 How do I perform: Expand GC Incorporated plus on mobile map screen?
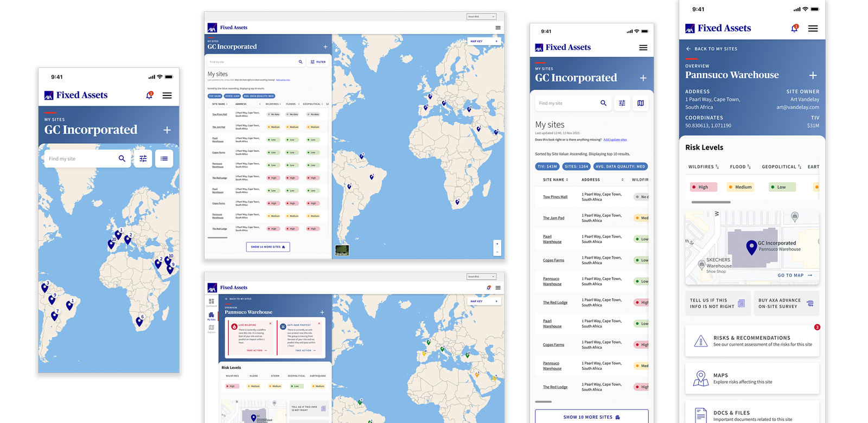(167, 130)
